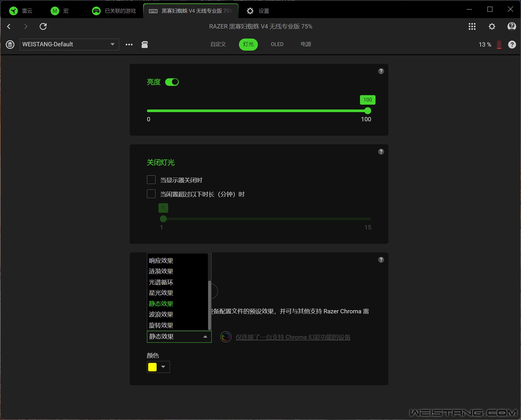Select the 灯光 lighting tab
This screenshot has height=420, width=521.
(248, 44)
